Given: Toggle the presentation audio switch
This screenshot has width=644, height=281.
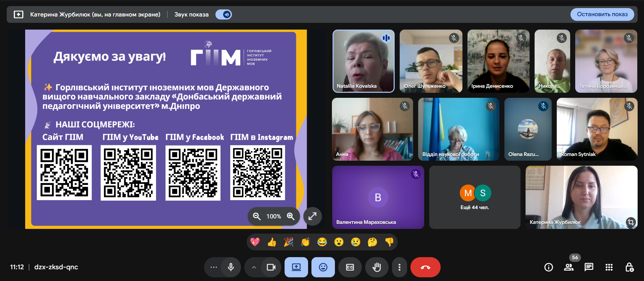Looking at the screenshot, I should click(224, 14).
